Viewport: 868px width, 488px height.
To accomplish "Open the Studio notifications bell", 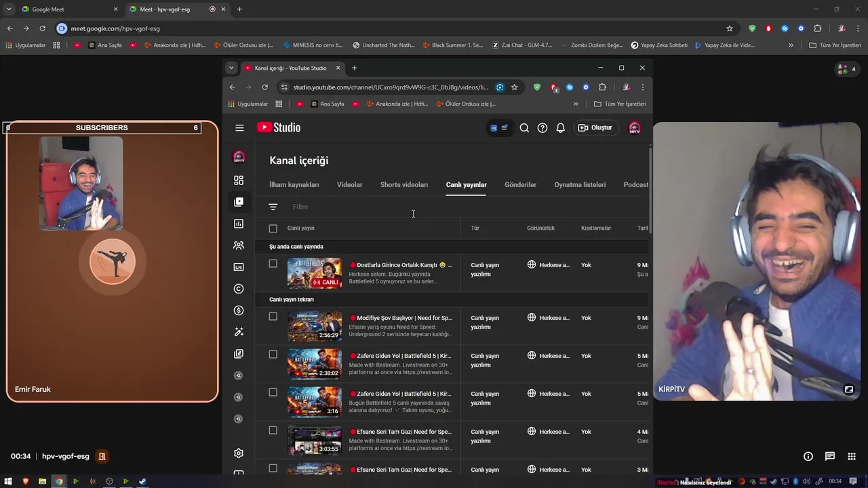I will 560,127.
